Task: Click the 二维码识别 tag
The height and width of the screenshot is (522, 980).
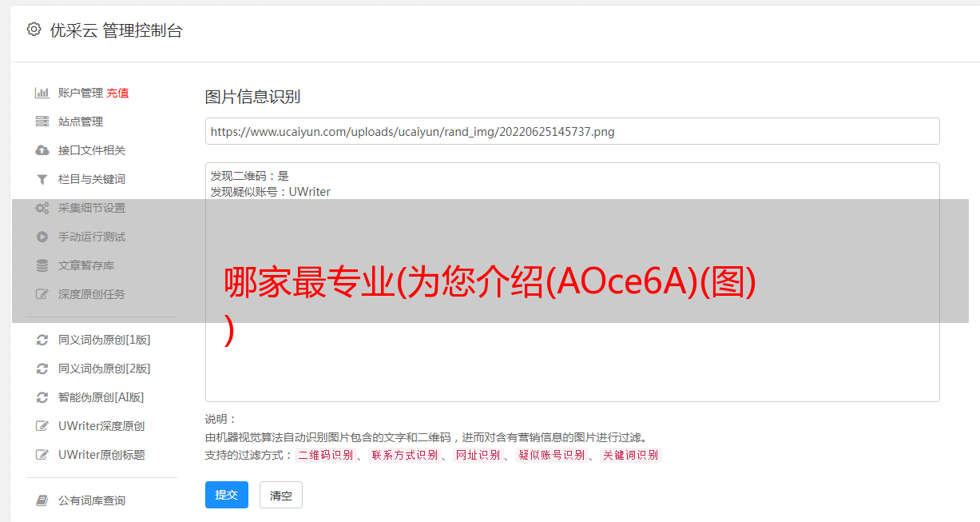Action: 325,455
